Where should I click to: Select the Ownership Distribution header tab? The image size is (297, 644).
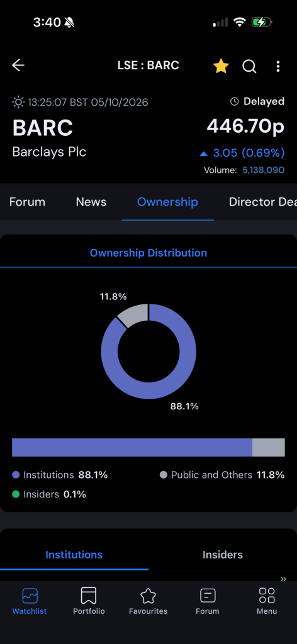(x=148, y=253)
